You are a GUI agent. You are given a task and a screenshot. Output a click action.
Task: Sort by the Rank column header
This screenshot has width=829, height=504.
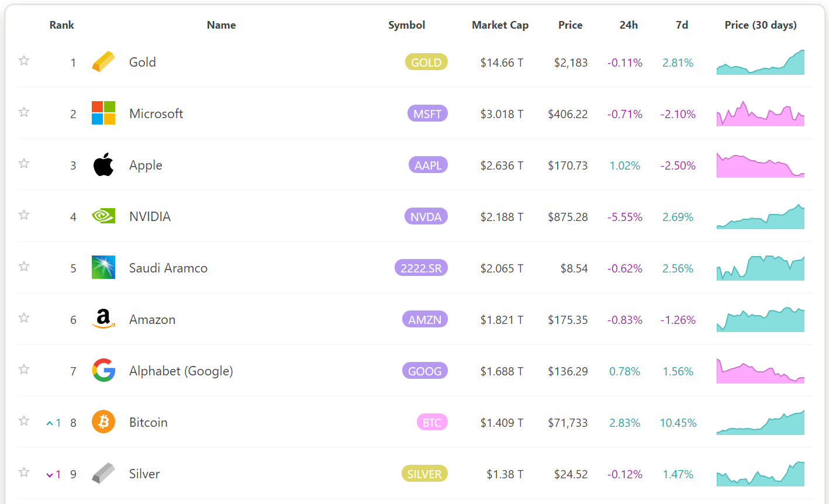[61, 25]
